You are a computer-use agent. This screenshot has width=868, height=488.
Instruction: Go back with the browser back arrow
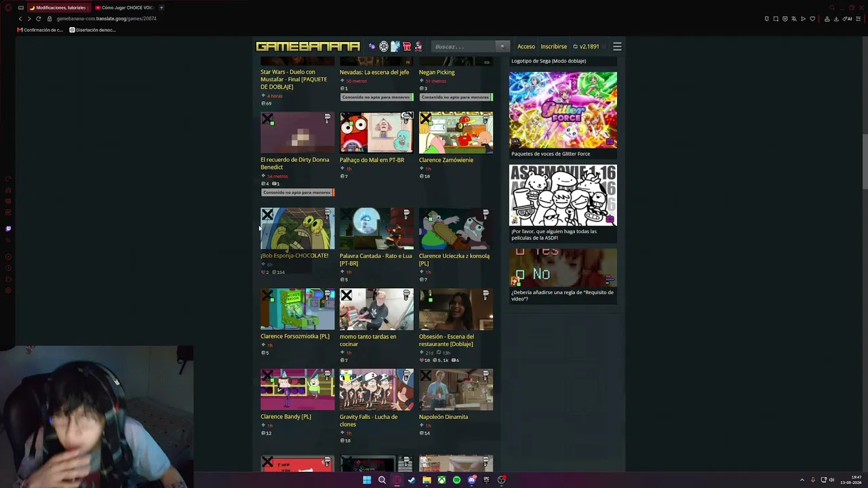coord(20,18)
